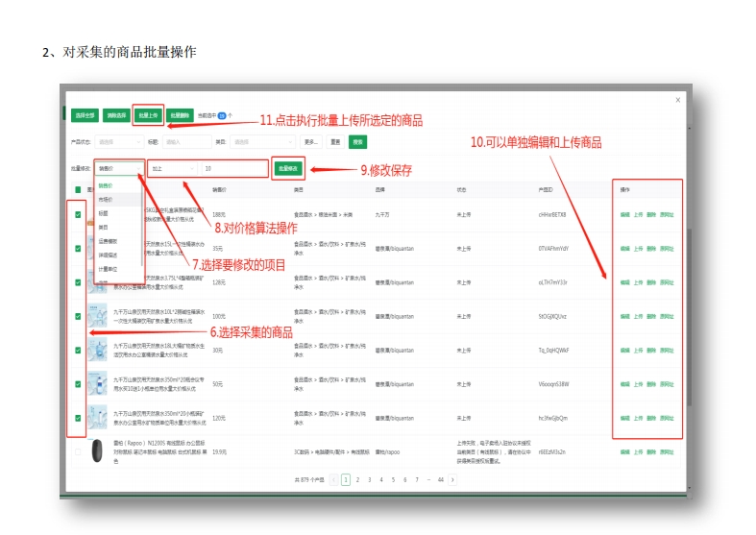Expand the 加上 price operation dropdown
The image size is (756, 535).
173,168
